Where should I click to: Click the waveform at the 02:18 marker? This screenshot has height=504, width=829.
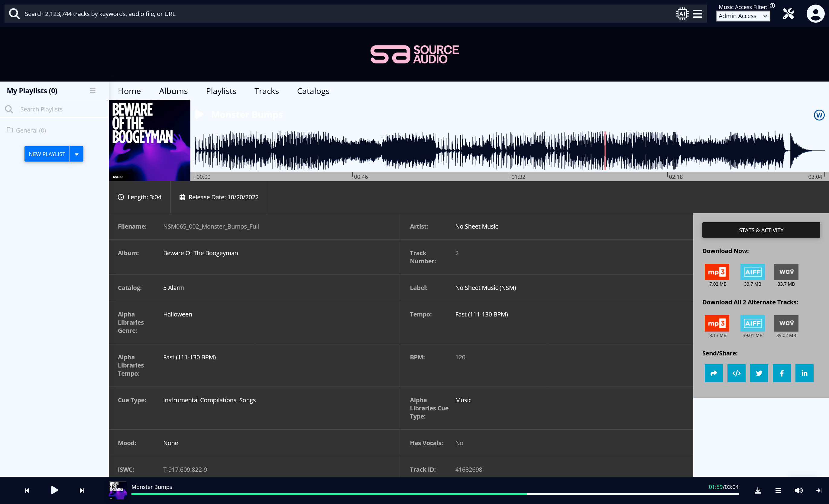(x=668, y=151)
